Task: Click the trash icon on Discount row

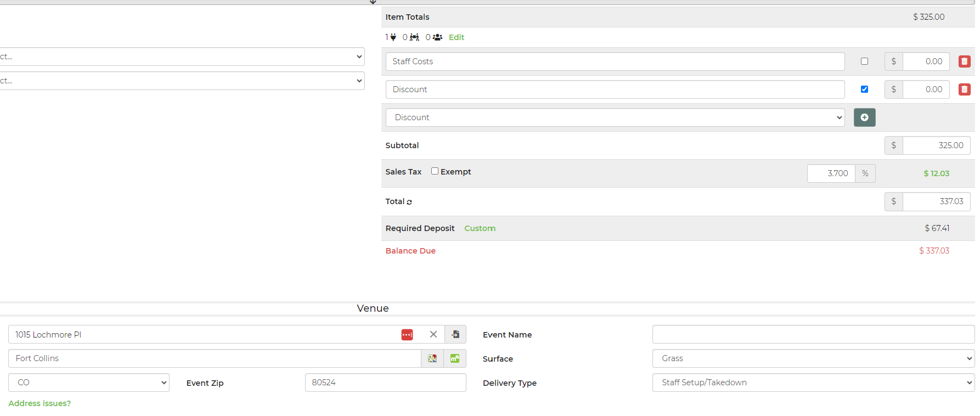Action: click(x=964, y=89)
